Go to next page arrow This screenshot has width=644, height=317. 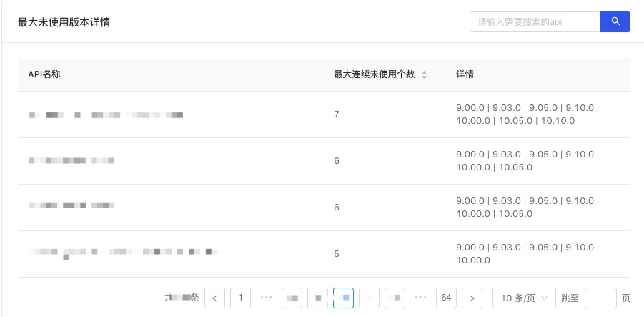[x=472, y=298]
